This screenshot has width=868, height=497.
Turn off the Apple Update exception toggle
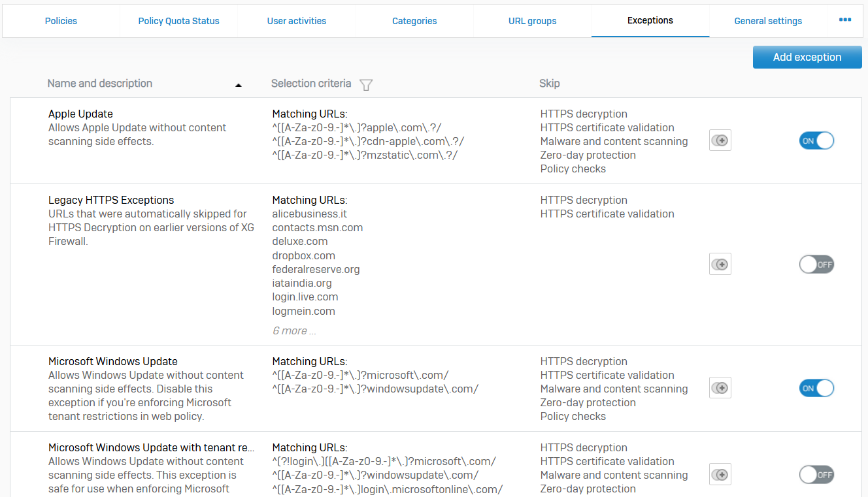click(x=816, y=140)
